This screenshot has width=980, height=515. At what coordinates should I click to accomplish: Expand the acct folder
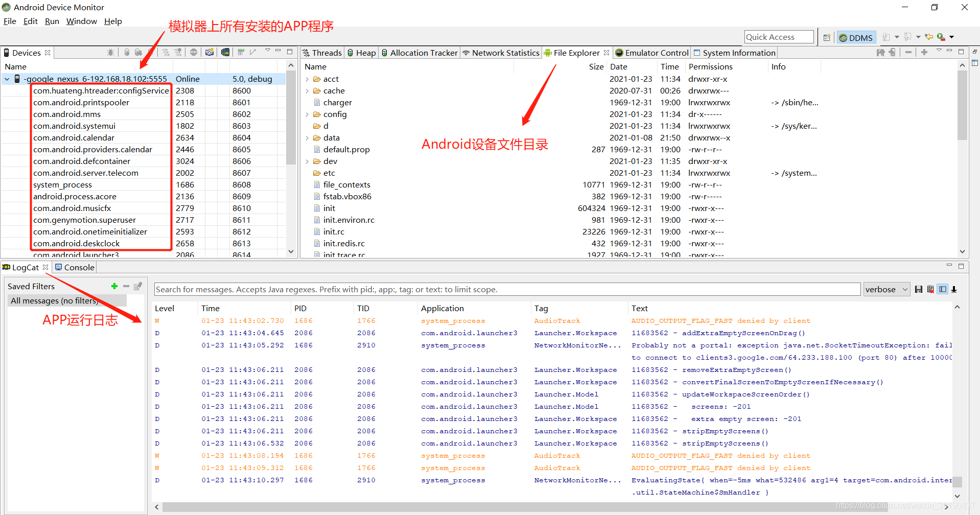[307, 79]
